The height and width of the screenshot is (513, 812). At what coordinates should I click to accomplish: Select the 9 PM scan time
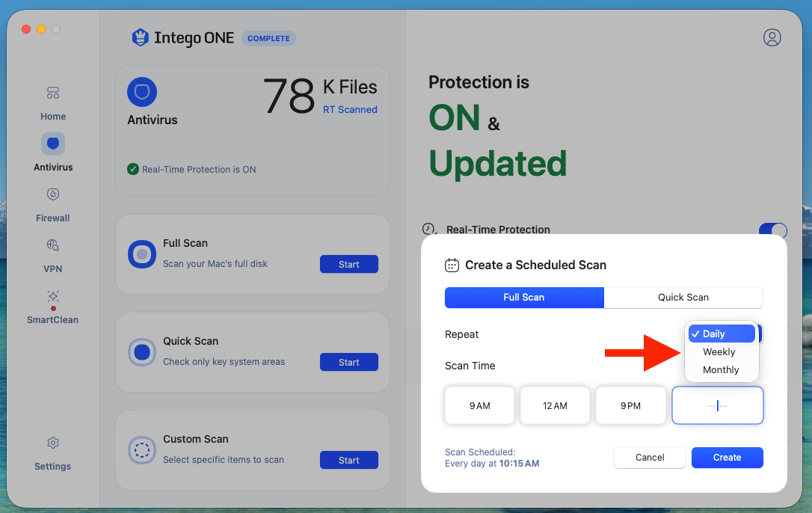(x=630, y=405)
